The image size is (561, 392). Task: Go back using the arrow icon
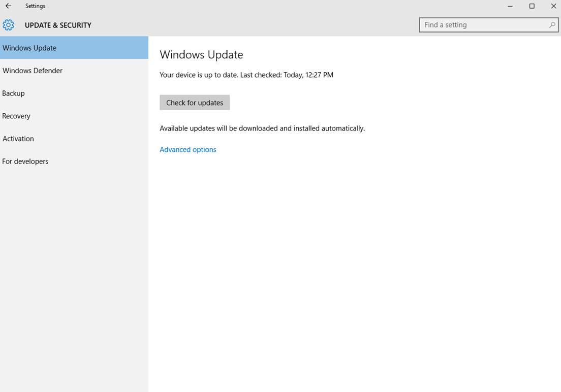pyautogui.click(x=8, y=6)
